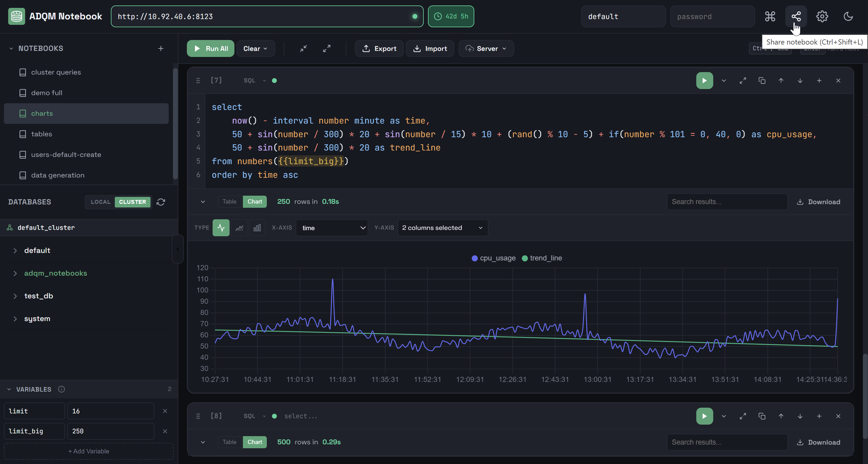The image size is (868, 464).
Task: Click the Share notebook icon
Action: [x=796, y=16]
